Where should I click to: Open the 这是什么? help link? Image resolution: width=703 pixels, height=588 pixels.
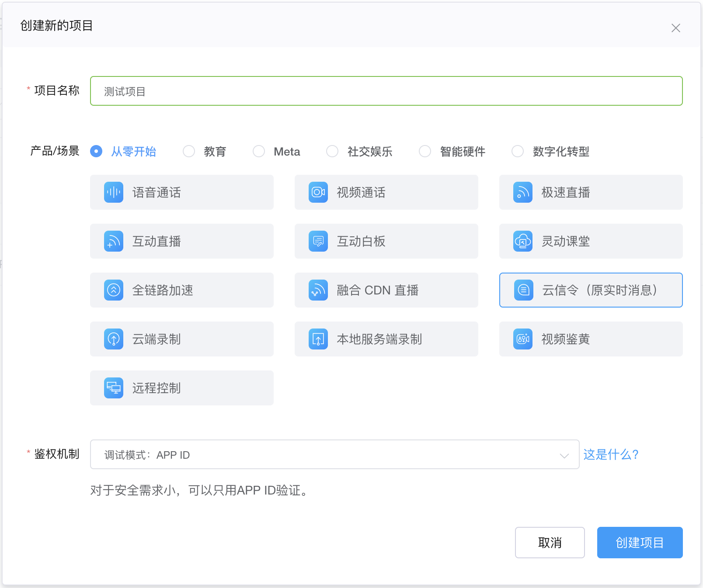611,454
